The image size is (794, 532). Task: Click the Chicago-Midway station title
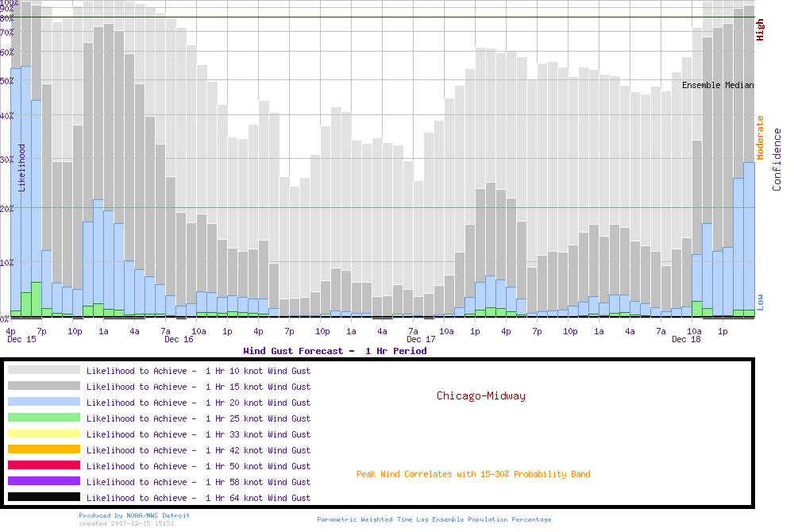[480, 395]
